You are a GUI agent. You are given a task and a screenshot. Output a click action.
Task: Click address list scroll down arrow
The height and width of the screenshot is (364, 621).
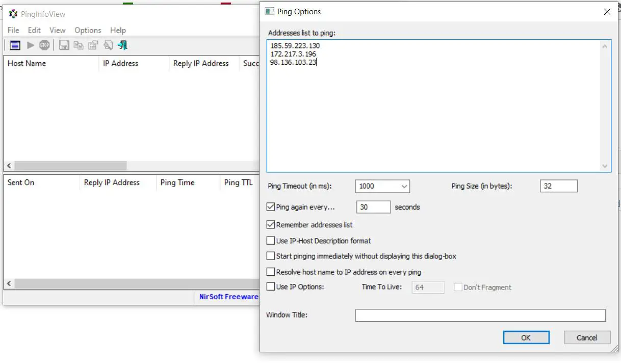point(605,166)
